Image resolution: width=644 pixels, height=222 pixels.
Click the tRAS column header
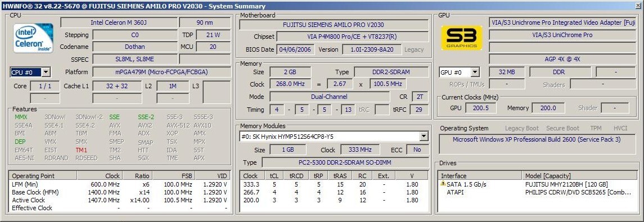pos(340,175)
